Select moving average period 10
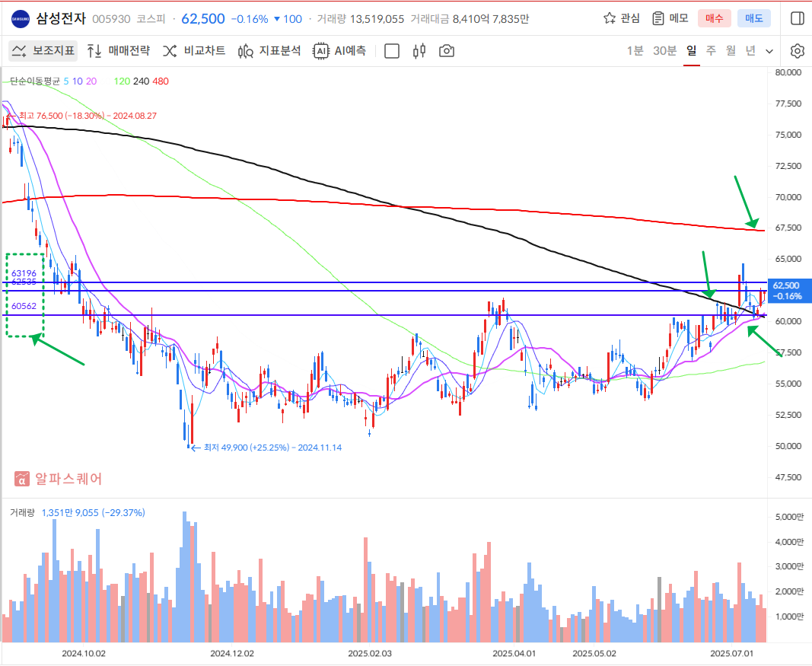812x666 pixels. [x=77, y=81]
